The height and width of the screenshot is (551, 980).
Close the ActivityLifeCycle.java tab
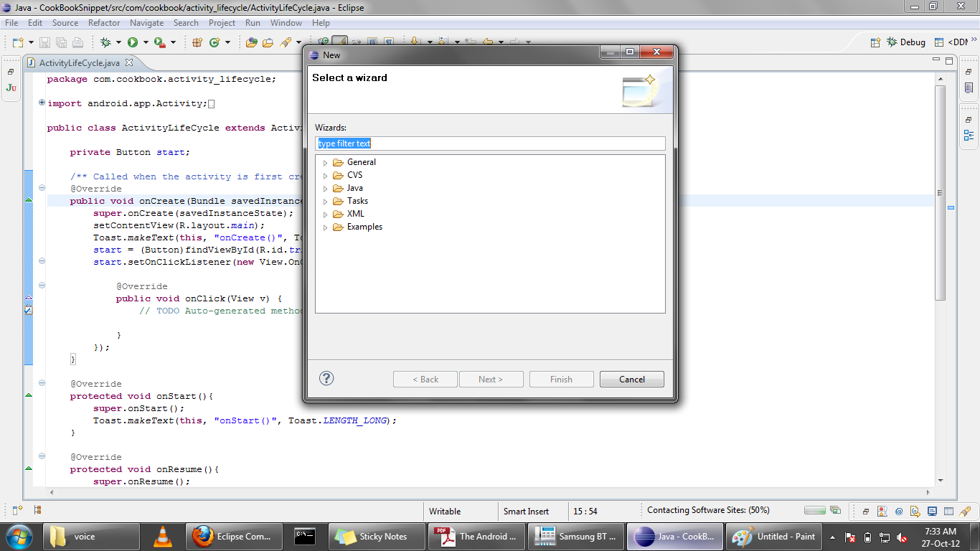(129, 63)
